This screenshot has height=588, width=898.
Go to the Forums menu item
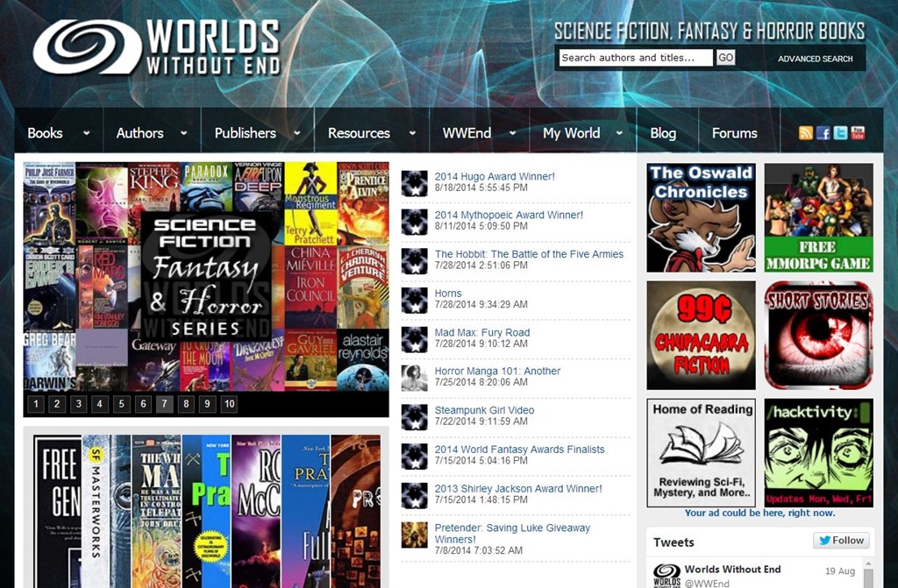click(x=734, y=133)
